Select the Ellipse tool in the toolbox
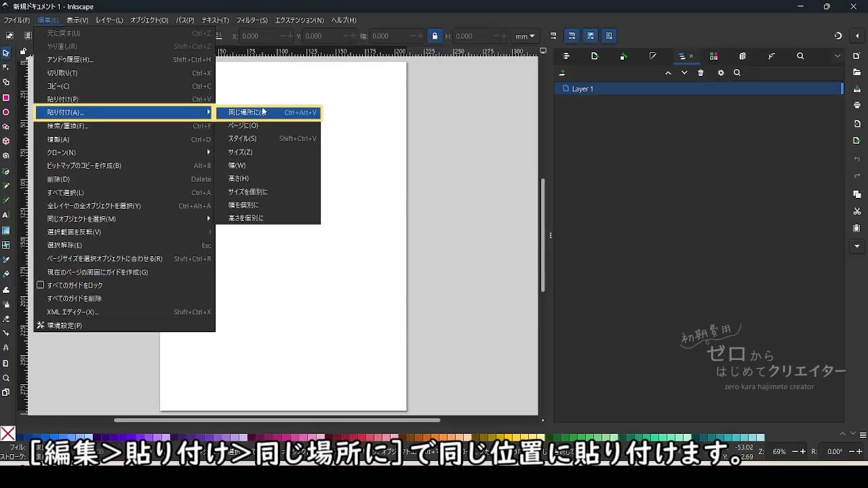Viewport: 868px width, 488px height. click(x=6, y=113)
